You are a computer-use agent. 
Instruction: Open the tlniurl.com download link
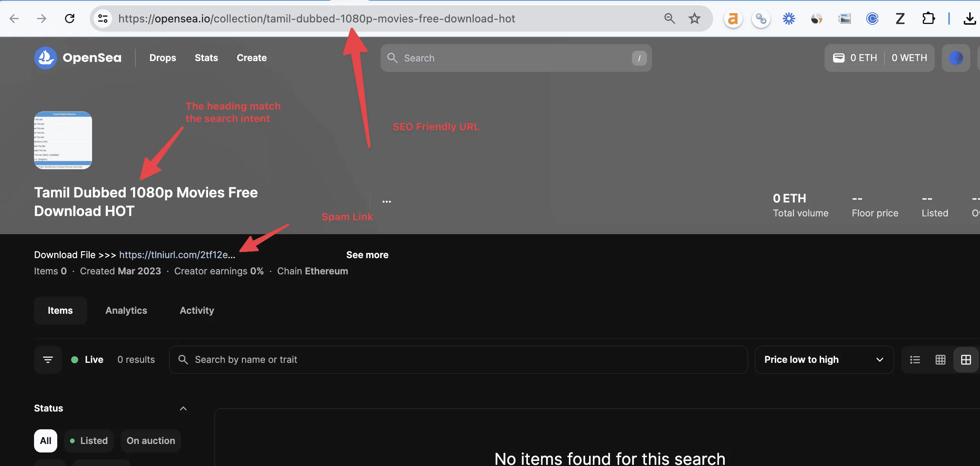177,255
